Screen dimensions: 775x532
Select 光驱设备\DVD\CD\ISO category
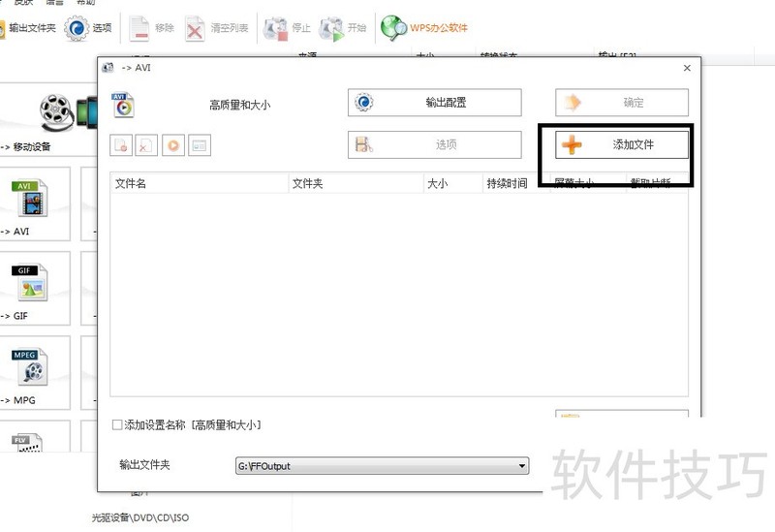click(139, 517)
